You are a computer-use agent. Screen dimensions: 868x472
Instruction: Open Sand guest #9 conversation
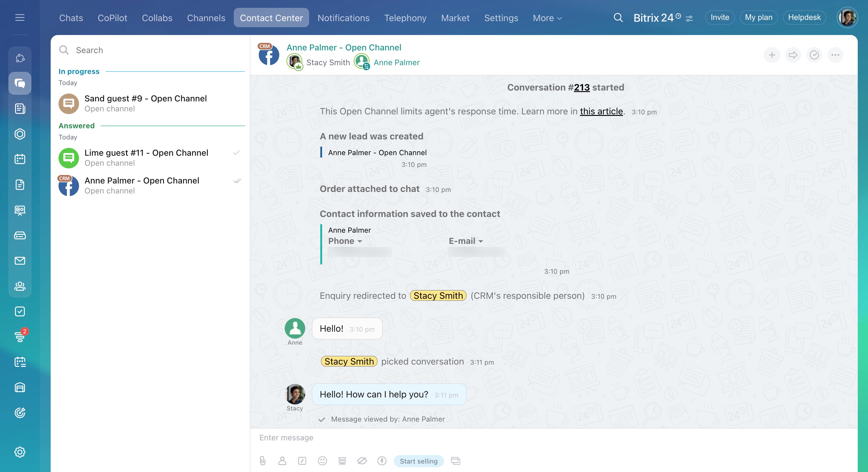pyautogui.click(x=150, y=104)
